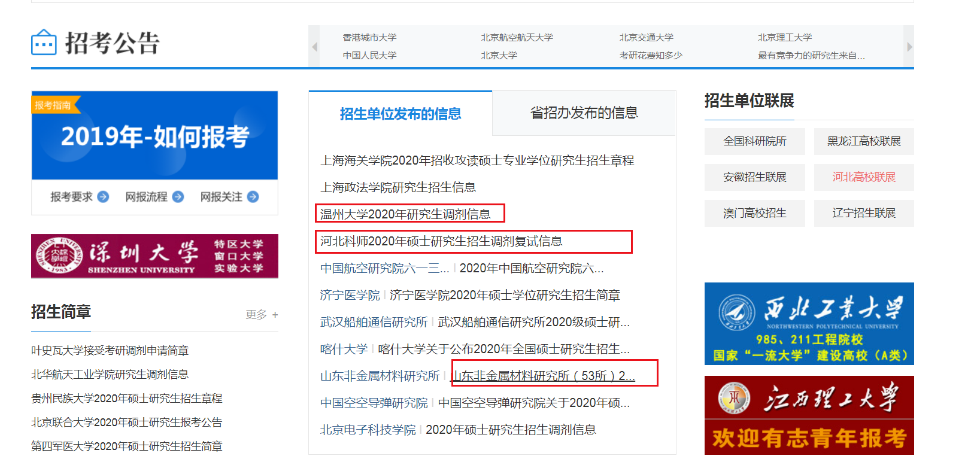Click arrow icon next to 报考要求

103,197
